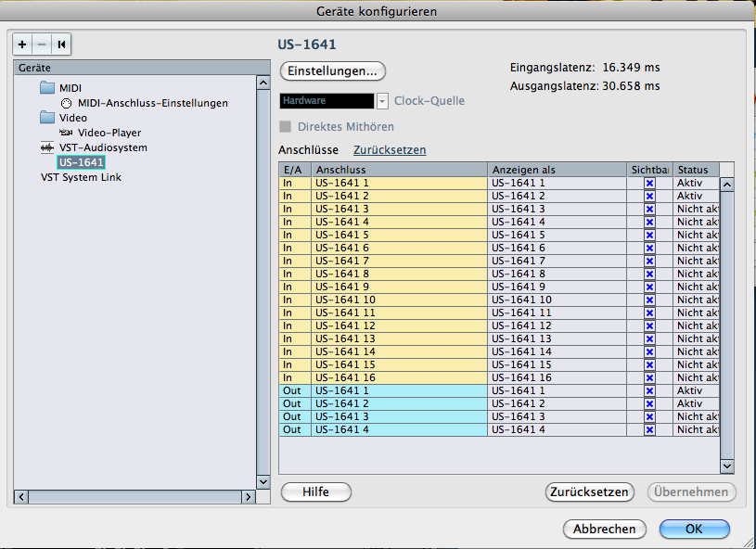Click the Übernehmen button

pyautogui.click(x=691, y=492)
